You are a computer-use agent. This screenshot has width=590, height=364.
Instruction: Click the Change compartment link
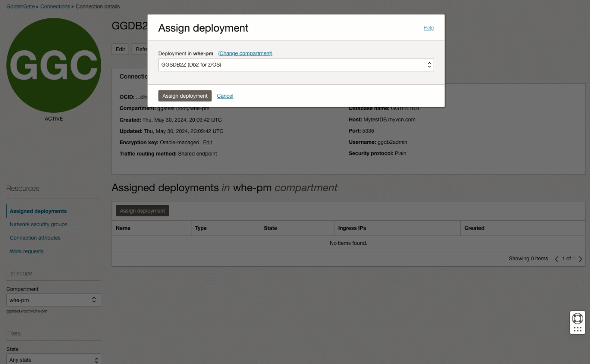click(x=245, y=53)
